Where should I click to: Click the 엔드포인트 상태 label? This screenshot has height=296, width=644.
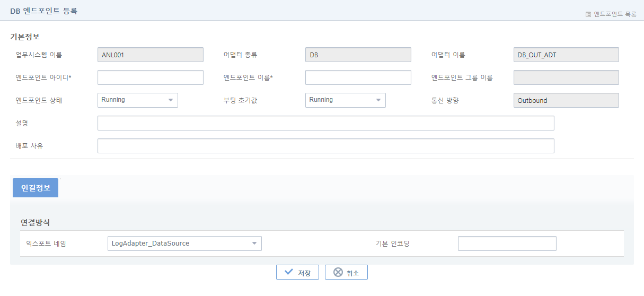click(39, 100)
